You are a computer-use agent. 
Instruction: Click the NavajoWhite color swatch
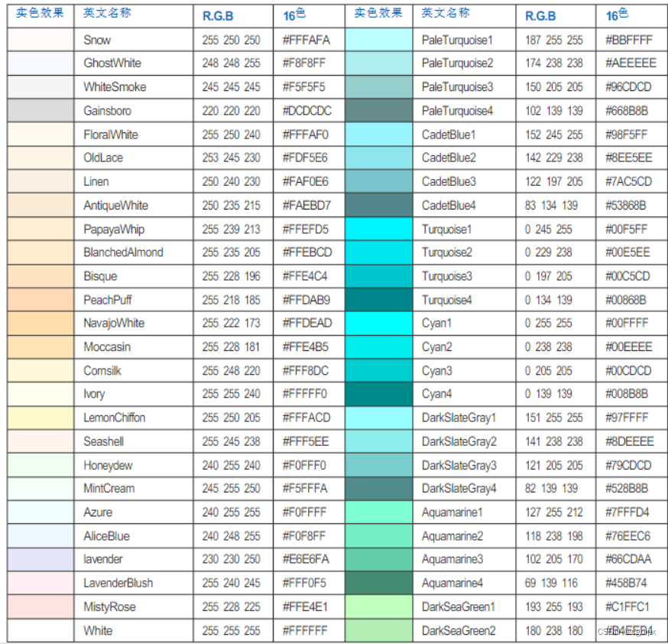(x=41, y=323)
